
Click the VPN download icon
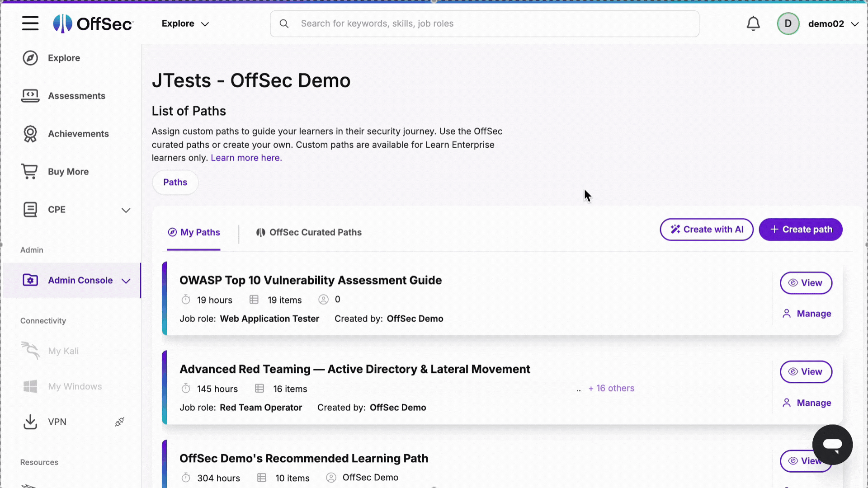pyautogui.click(x=30, y=422)
